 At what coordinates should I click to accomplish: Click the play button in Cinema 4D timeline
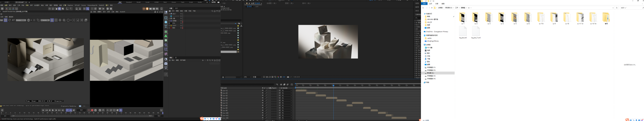[53, 110]
